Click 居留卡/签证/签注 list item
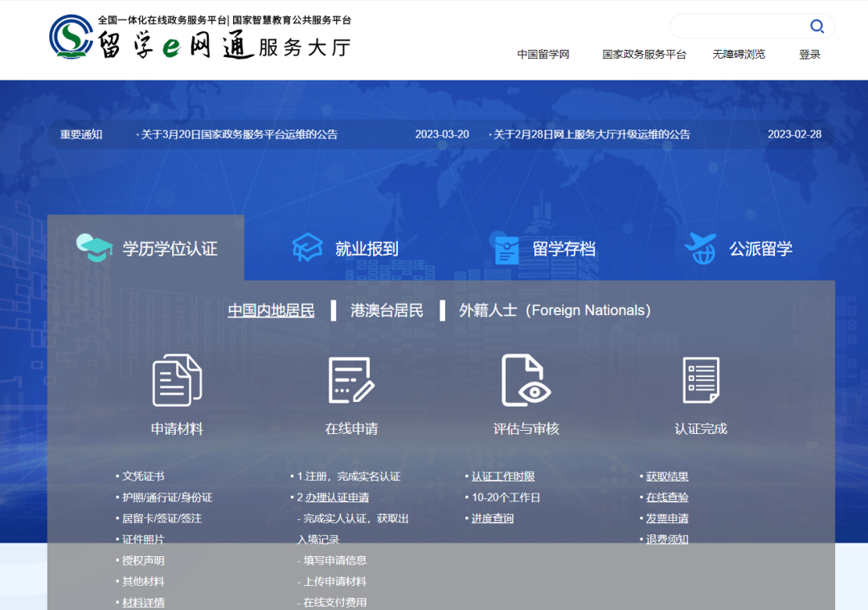Viewport: 868px width, 610px height. 162,518
